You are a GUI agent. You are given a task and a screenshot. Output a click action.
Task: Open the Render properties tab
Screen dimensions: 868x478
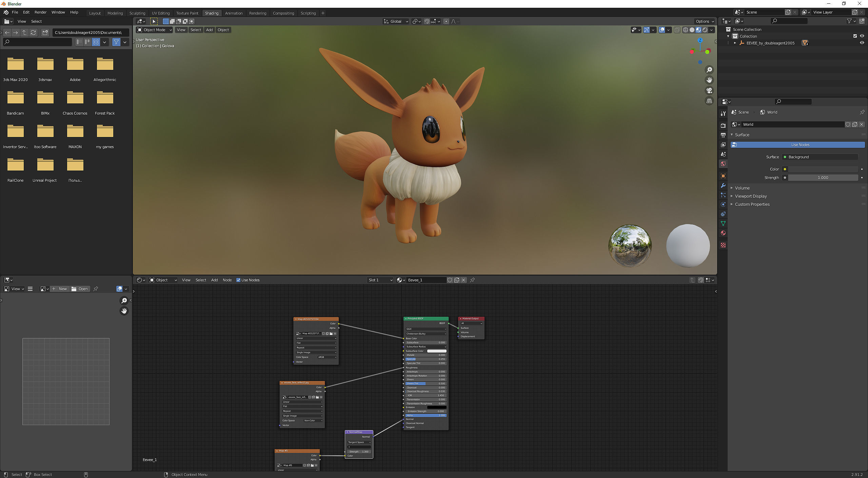tap(723, 125)
